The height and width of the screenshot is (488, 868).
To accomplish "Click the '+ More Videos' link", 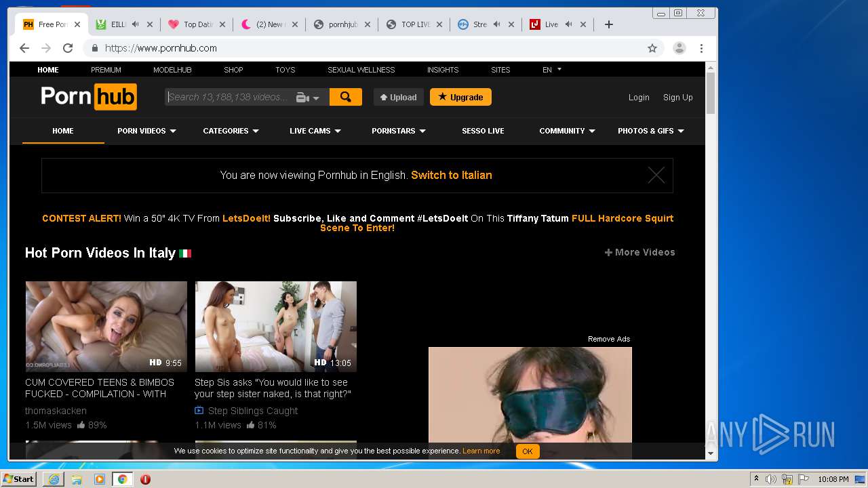I will click(639, 252).
